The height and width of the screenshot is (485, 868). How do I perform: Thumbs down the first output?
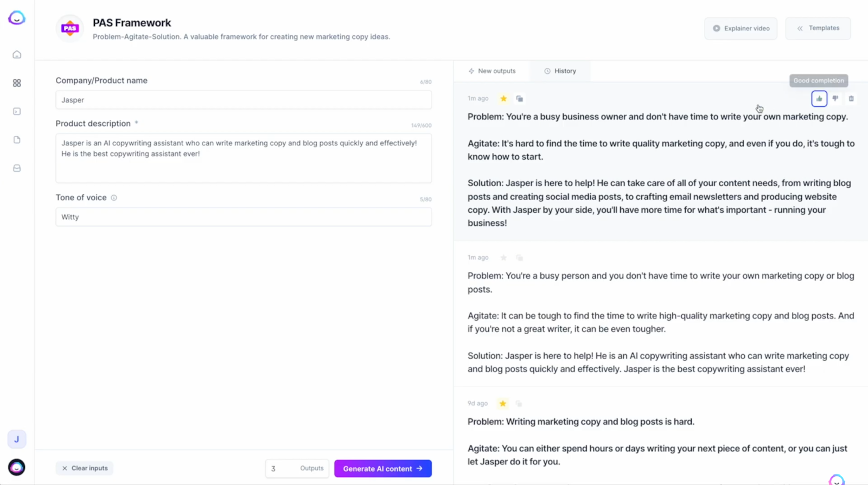coord(835,99)
